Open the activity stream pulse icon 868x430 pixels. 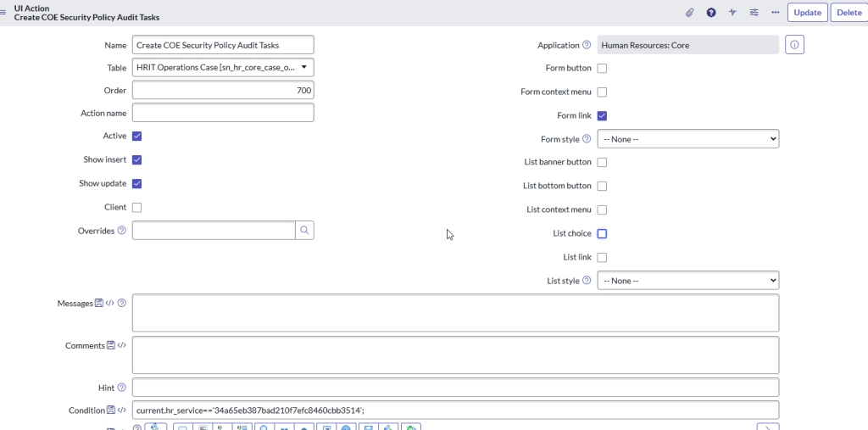[732, 13]
